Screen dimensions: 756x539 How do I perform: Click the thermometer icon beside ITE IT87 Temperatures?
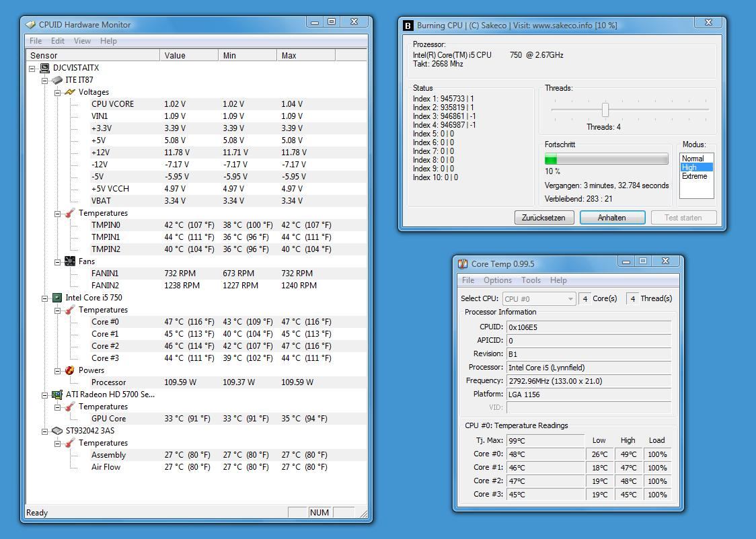click(x=71, y=213)
